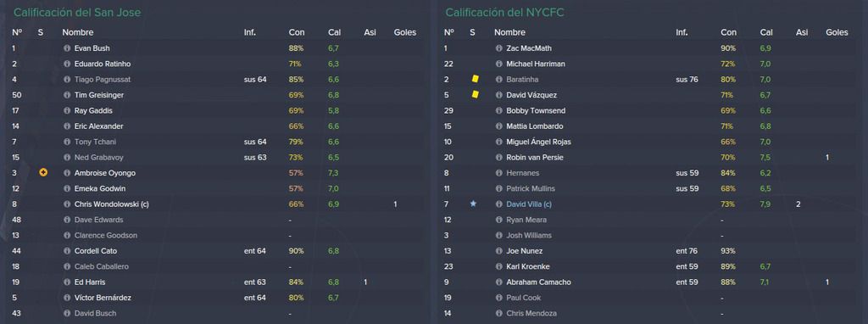Sort San Jose table by Con header
This screenshot has height=324, width=868.
(x=296, y=33)
